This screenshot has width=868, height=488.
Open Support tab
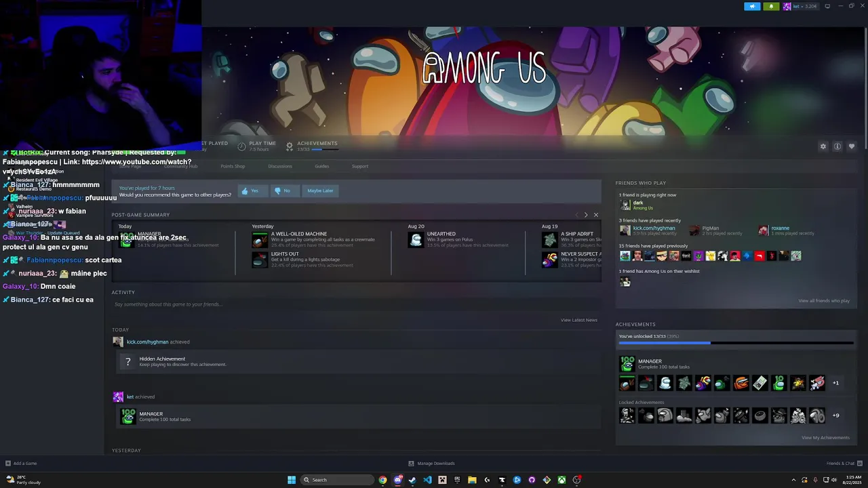click(x=360, y=167)
